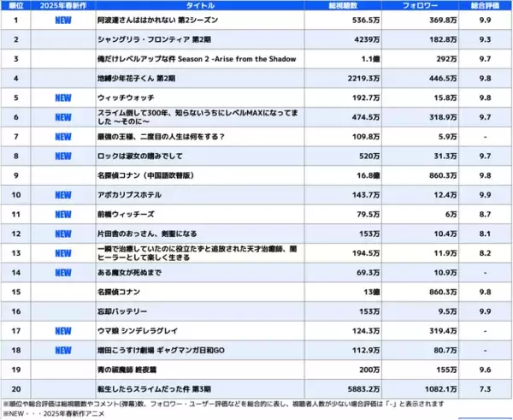Image resolution: width=513 pixels, height=420 pixels.
Task: Click NEW badge in rank 1 row
Action: point(63,21)
